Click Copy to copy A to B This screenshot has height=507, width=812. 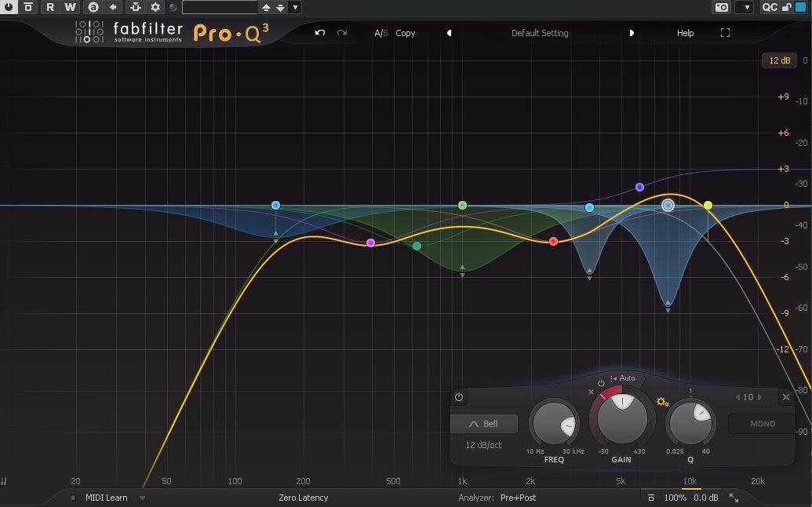click(x=405, y=33)
